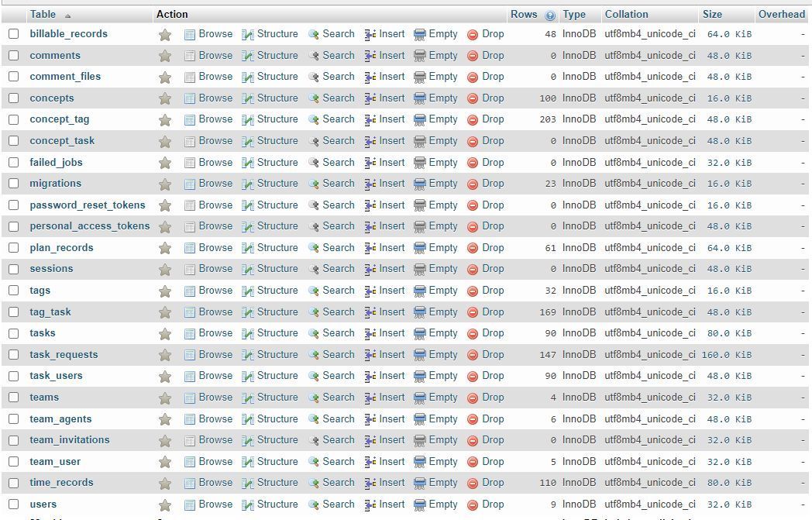812x520 pixels.
Task: Sort by Overhead column header
Action: click(x=782, y=14)
